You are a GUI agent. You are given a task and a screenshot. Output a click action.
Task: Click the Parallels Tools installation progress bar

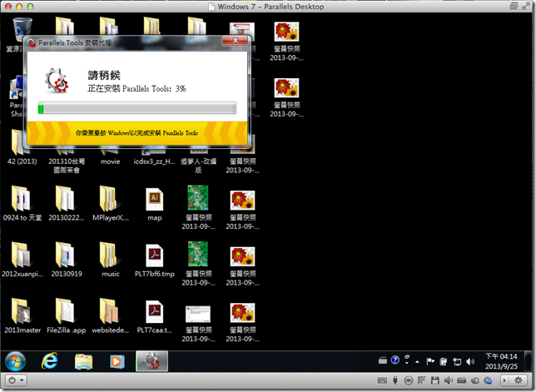137,107
